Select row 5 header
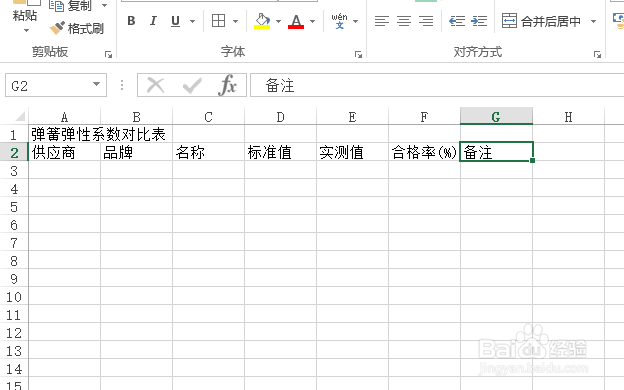Screen dimensions: 624x390 [14, 207]
